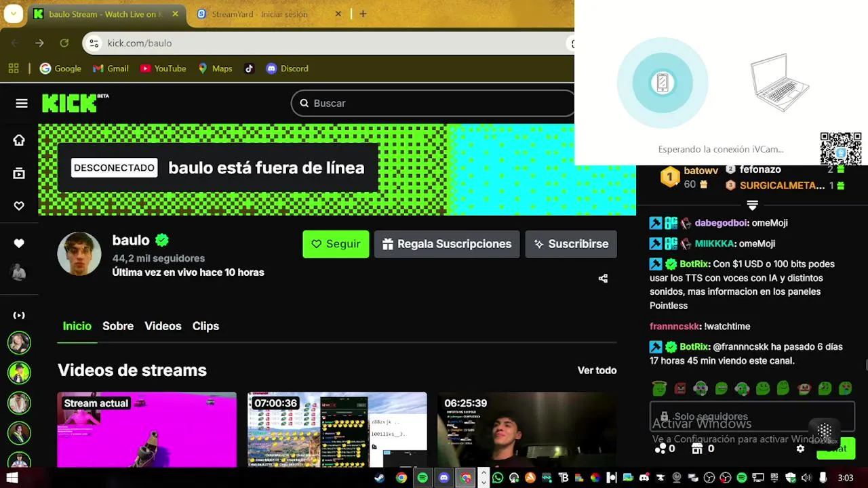The height and width of the screenshot is (488, 868).
Task: Click the channel points icon in chat
Action: point(661,449)
